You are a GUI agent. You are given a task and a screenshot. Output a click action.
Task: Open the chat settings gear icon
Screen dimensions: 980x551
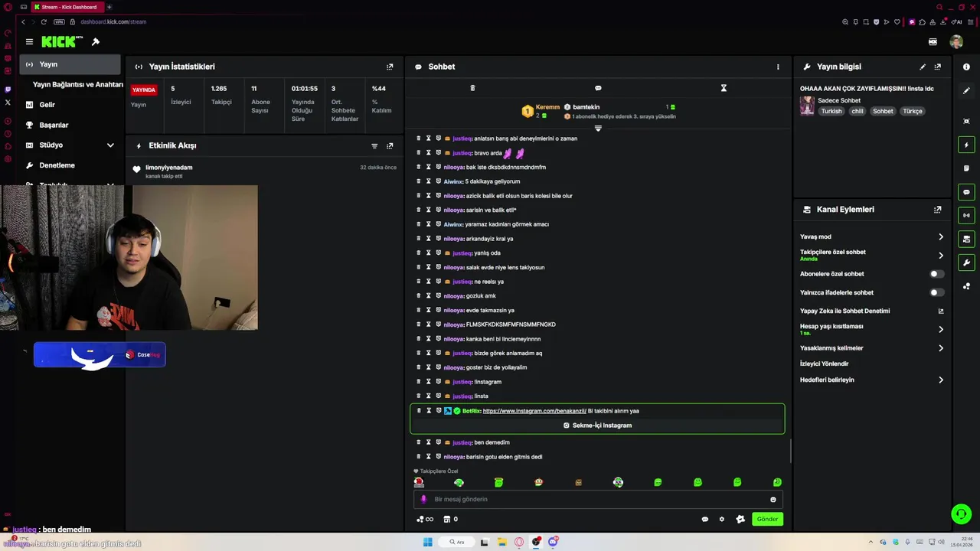[721, 519]
